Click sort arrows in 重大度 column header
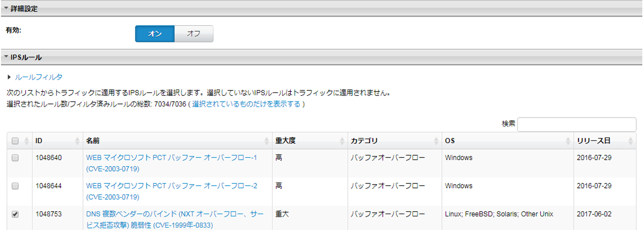This screenshot has width=644, height=230. click(342, 141)
